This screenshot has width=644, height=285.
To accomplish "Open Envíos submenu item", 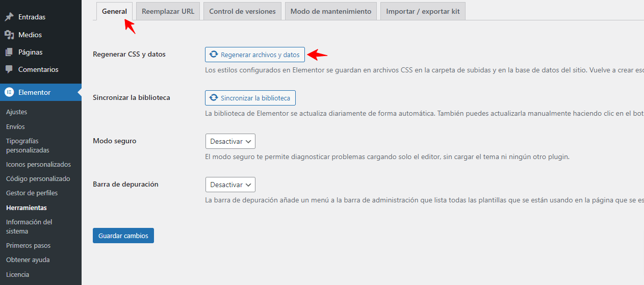I will (15, 126).
